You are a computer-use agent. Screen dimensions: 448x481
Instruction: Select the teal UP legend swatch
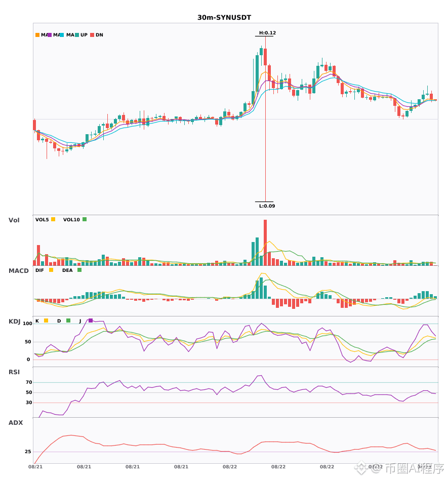[x=77, y=35]
